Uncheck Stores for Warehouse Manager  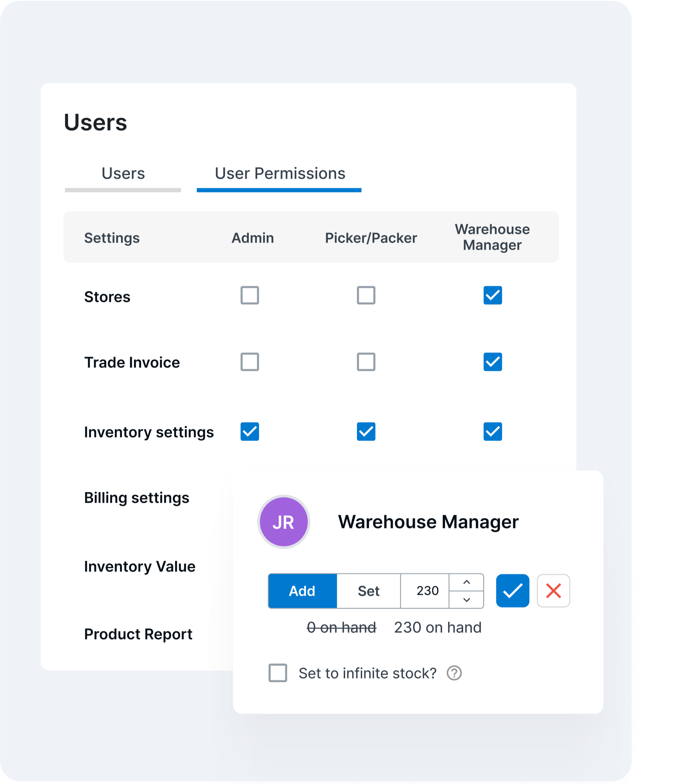point(492,295)
